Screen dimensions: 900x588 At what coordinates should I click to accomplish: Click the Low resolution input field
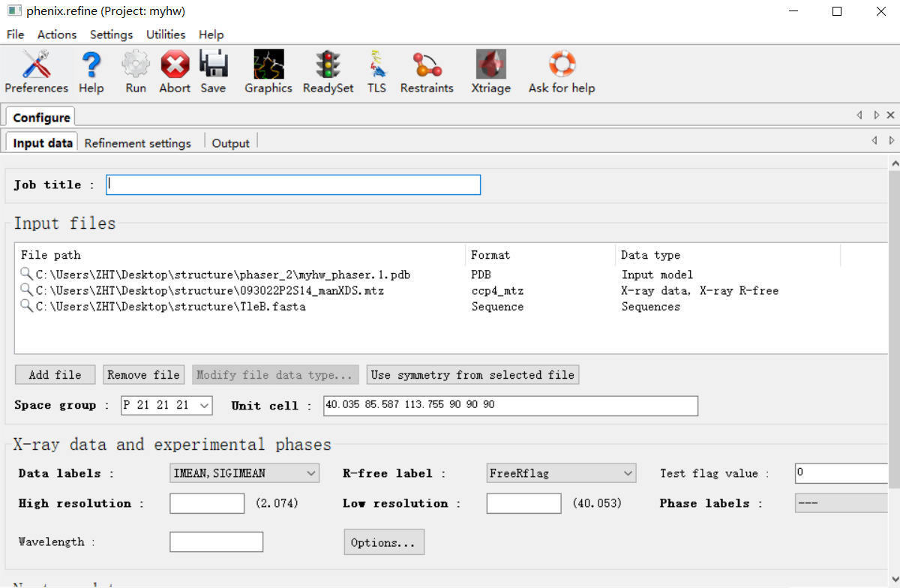coord(523,503)
